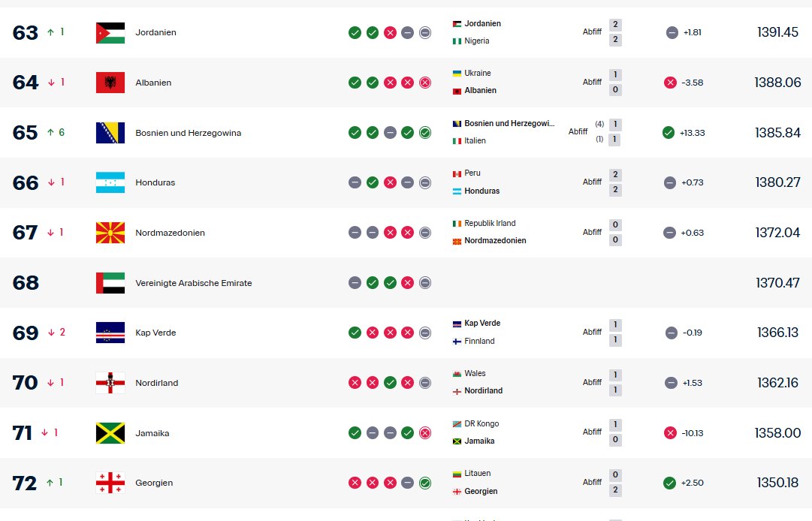Open the Vereinigte Arabische Emirate team row
Viewport: 812px width, 521px height.
point(195,282)
